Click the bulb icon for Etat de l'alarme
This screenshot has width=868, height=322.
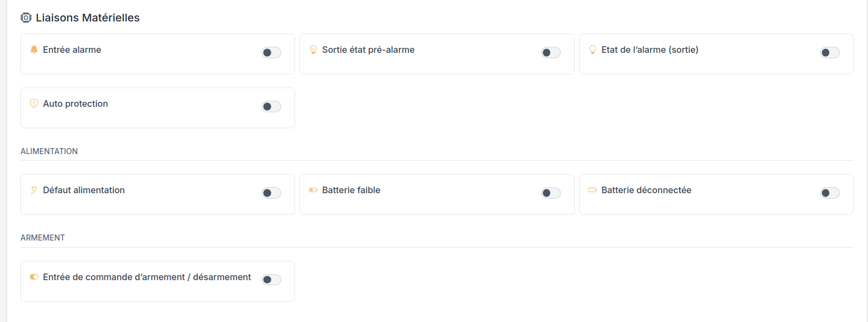coord(593,50)
